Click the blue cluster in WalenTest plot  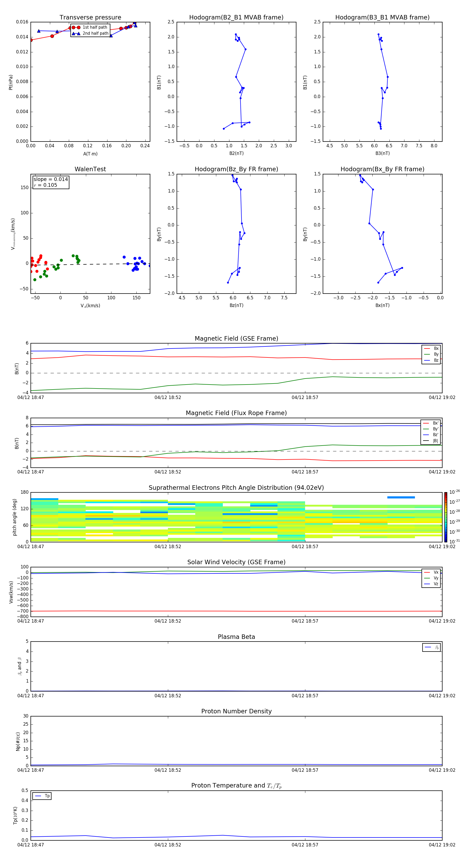136,264
